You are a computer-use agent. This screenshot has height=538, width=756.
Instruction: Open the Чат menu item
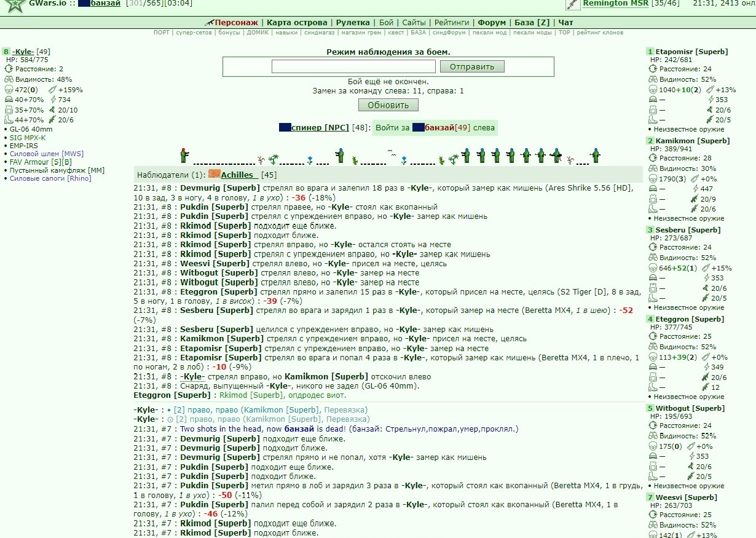[565, 23]
